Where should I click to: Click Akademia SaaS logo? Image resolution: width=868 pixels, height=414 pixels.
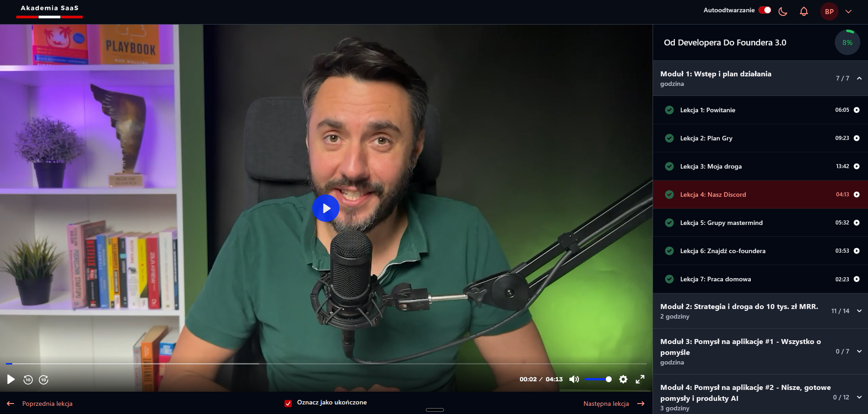point(50,11)
